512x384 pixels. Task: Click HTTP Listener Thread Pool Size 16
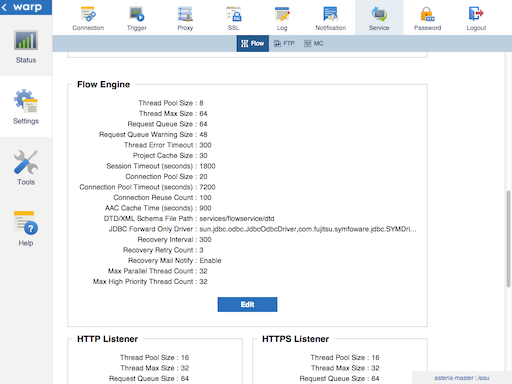[185, 358]
